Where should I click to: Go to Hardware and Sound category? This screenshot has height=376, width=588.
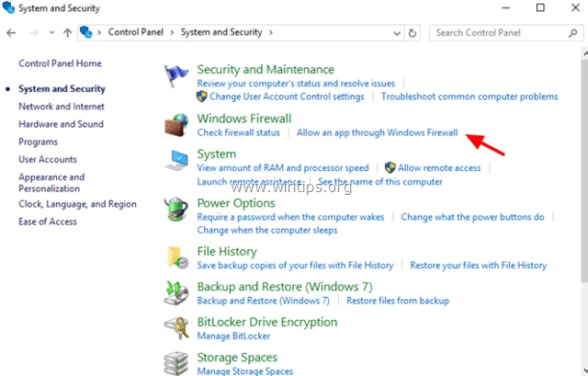tap(62, 124)
